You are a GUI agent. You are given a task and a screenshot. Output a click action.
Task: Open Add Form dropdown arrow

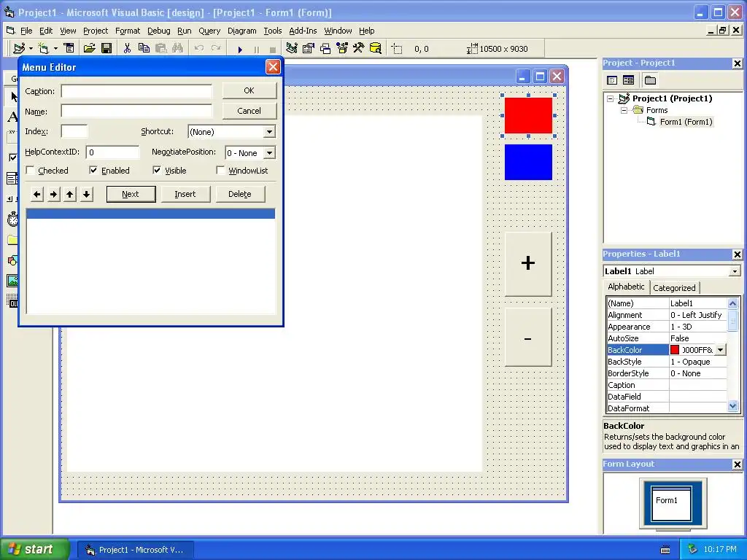click(x=55, y=49)
